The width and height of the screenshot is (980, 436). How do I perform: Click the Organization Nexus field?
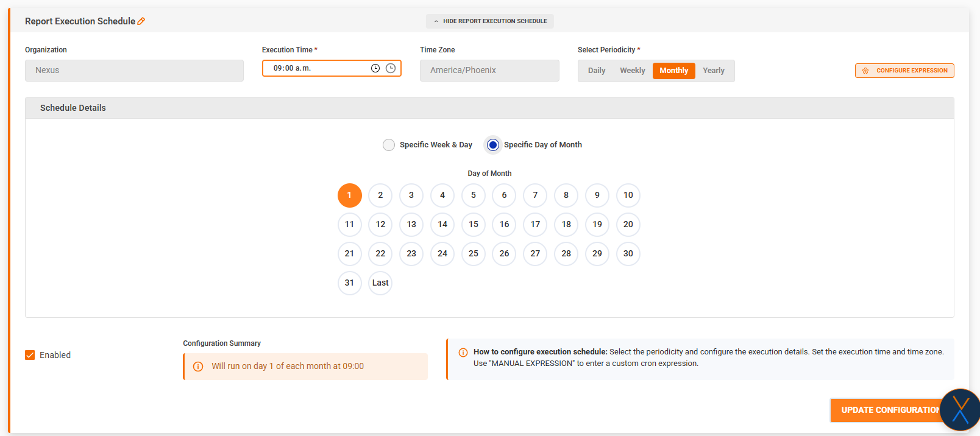134,71
